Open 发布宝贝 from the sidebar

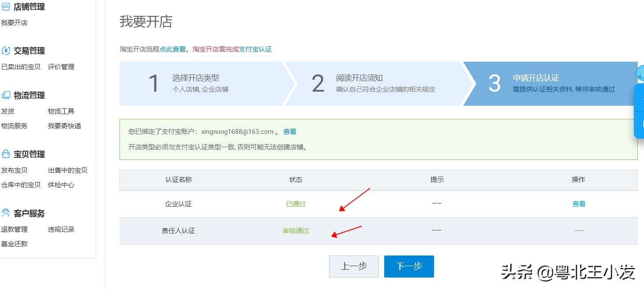pyautogui.click(x=15, y=170)
